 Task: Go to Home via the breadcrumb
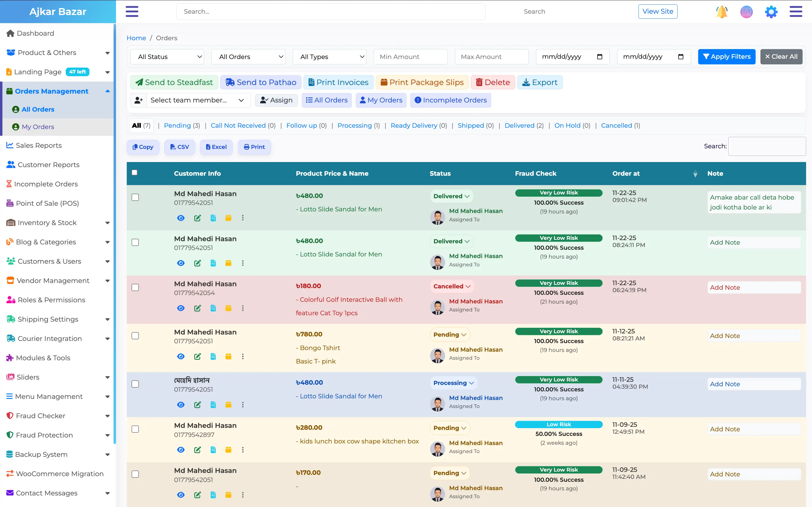click(136, 38)
